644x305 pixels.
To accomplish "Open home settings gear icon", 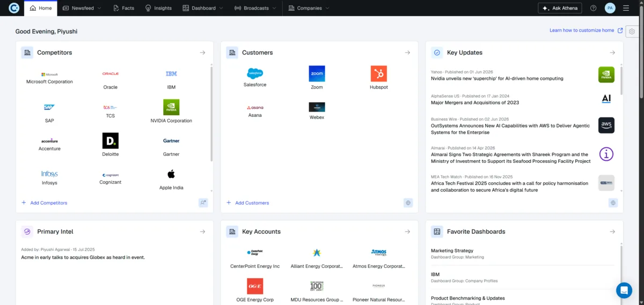I will pos(632,32).
